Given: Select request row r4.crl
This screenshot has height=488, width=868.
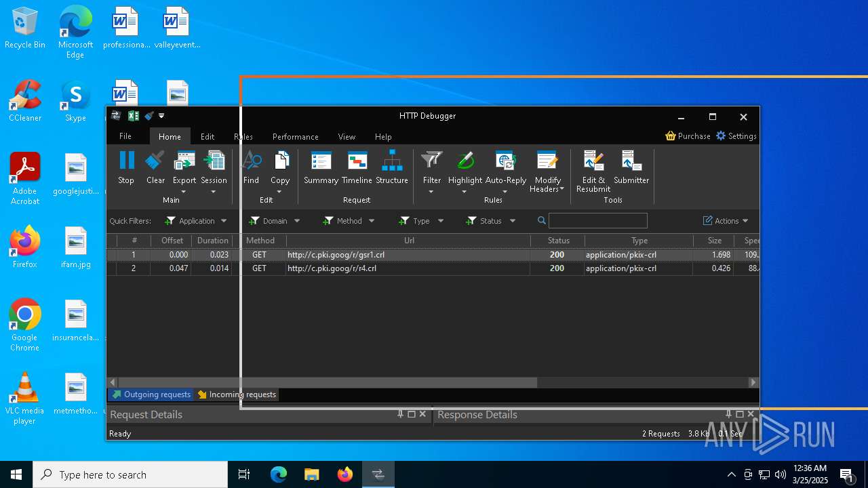Looking at the screenshot, I should tap(433, 268).
